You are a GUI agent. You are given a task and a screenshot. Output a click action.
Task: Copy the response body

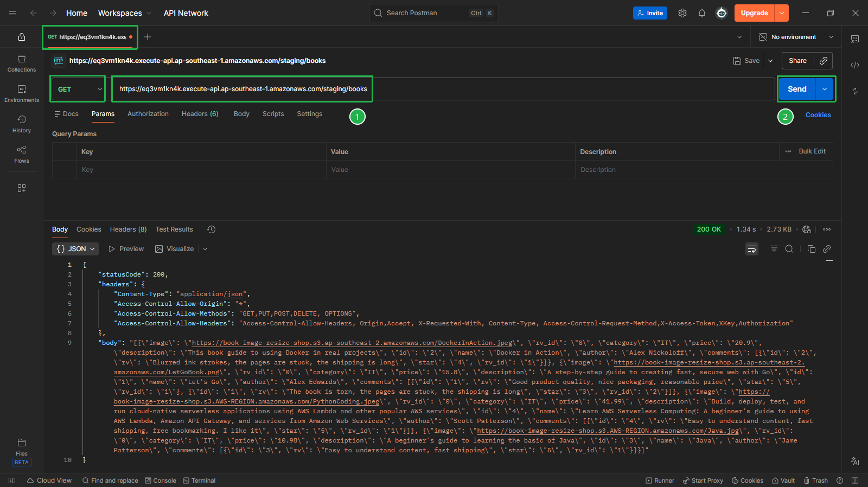pyautogui.click(x=812, y=249)
